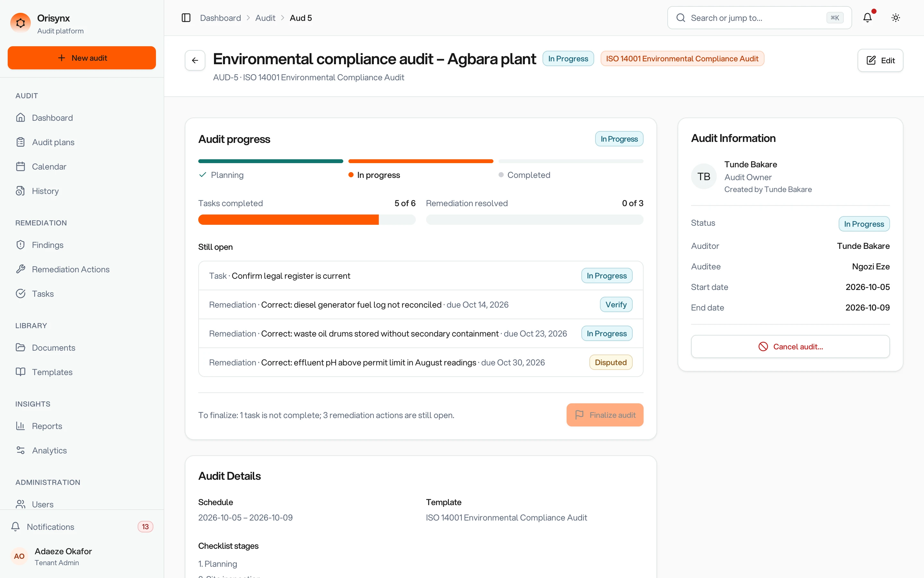
Task: Click the Tasks completed progress bar
Action: [307, 220]
